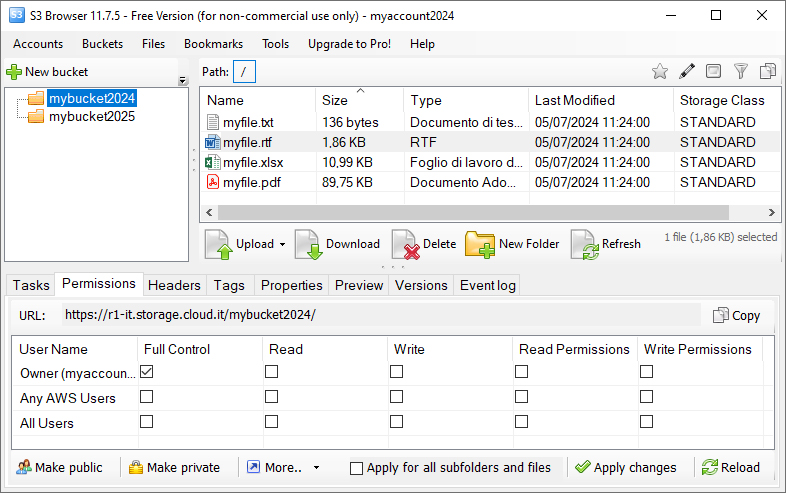The width and height of the screenshot is (786, 493).
Task: Click the filter funnel icon
Action: tap(740, 71)
